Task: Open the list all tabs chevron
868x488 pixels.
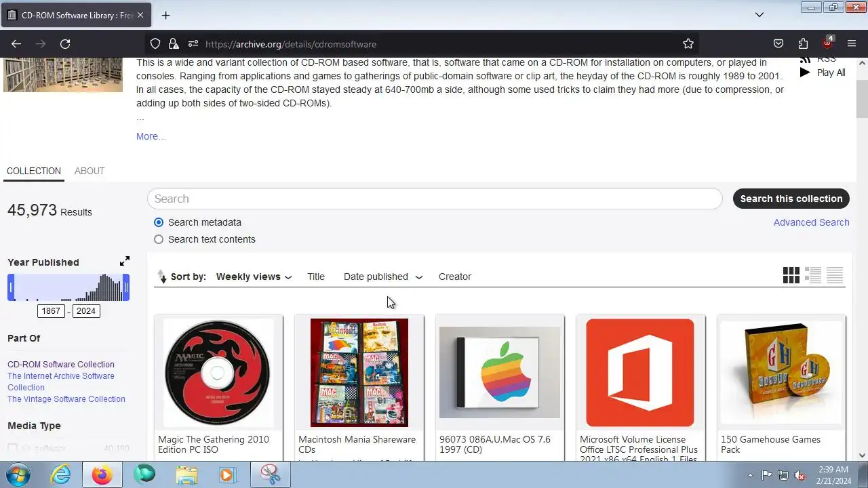Action: (759, 15)
